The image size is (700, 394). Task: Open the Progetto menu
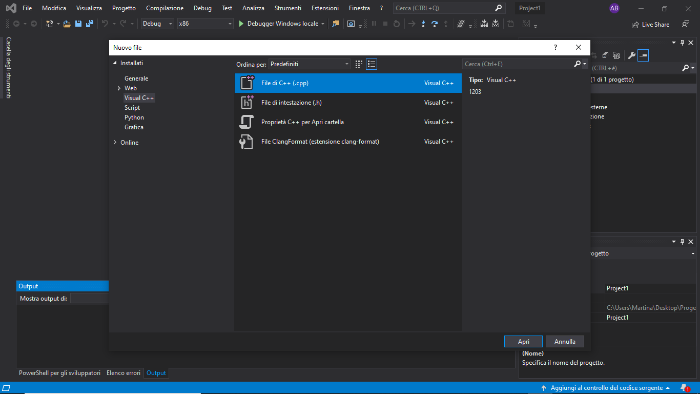click(x=124, y=8)
